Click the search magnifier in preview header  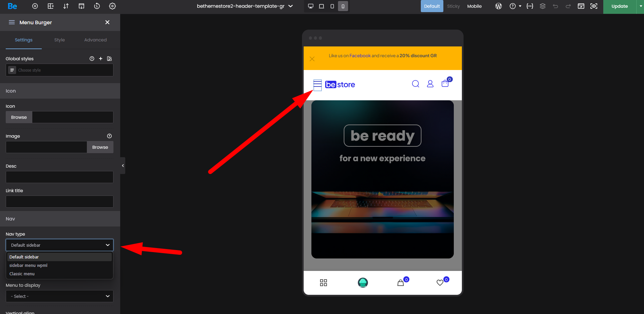(416, 84)
